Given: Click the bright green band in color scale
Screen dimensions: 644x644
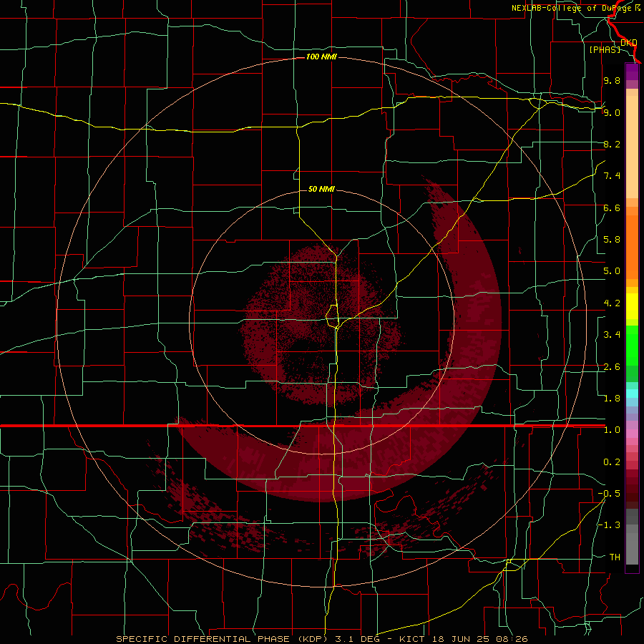Looking at the screenshot, I should (632, 346).
